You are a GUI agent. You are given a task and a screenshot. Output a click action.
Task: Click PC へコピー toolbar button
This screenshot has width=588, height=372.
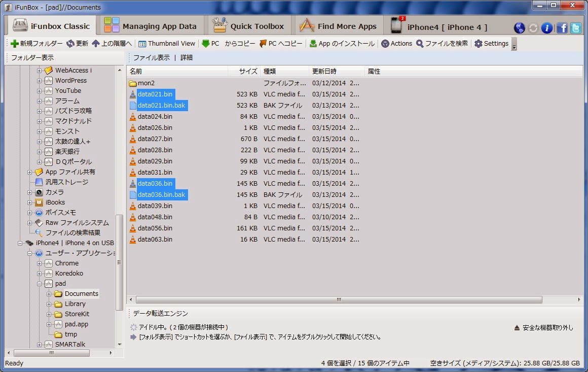point(281,44)
